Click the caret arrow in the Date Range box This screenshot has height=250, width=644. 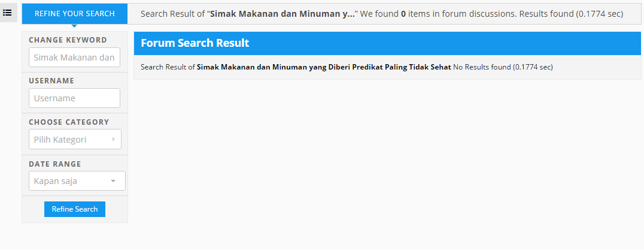pyautogui.click(x=113, y=181)
